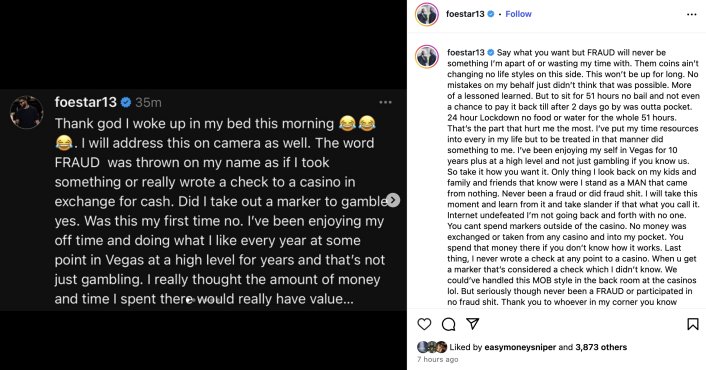Go to the next carousel image arrow
The height and width of the screenshot is (370, 706).
coord(393,200)
